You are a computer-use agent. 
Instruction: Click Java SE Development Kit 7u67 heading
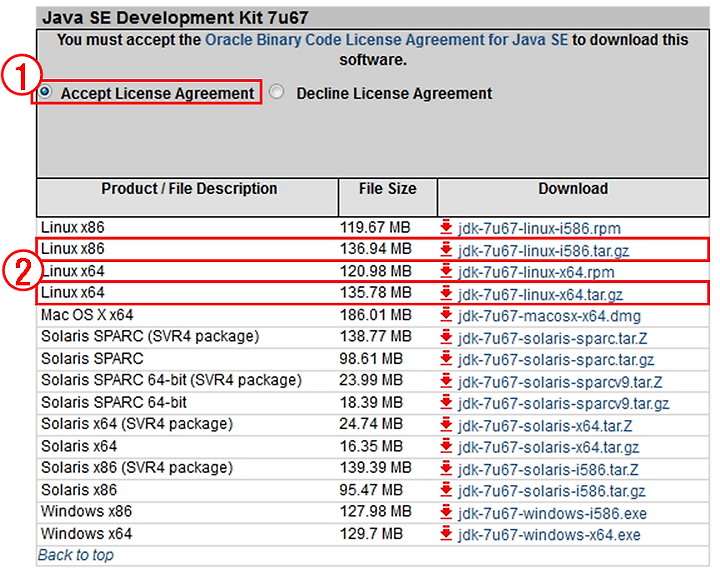click(175, 18)
